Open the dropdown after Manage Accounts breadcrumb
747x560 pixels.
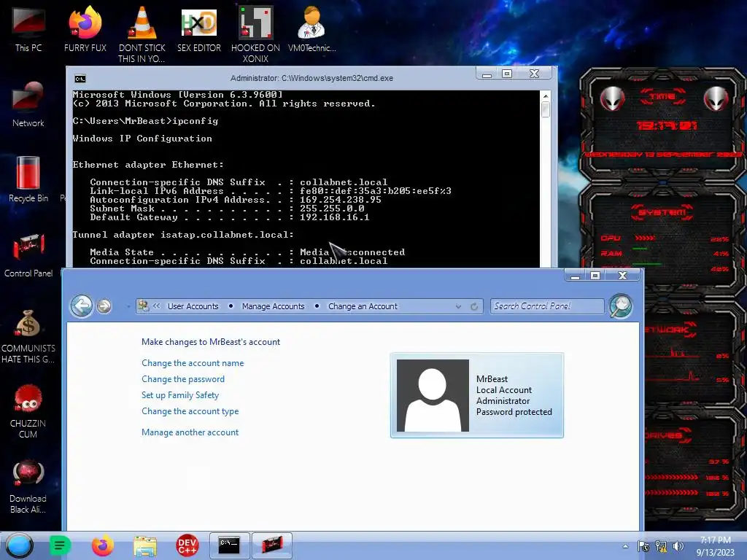point(317,306)
